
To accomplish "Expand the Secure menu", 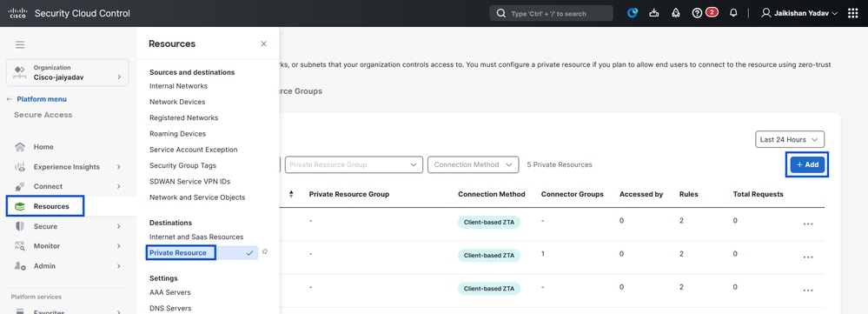I will (x=68, y=226).
